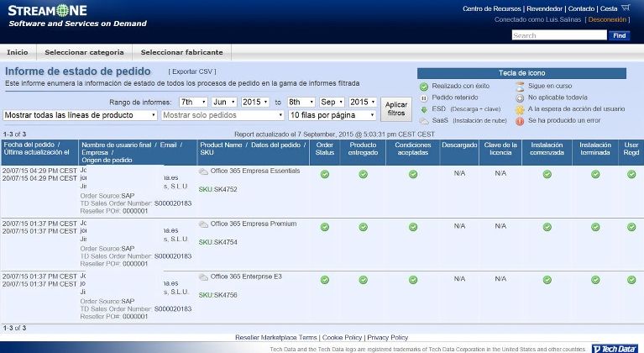
Task: Click the StreamOne globe logo
Action: point(62,11)
